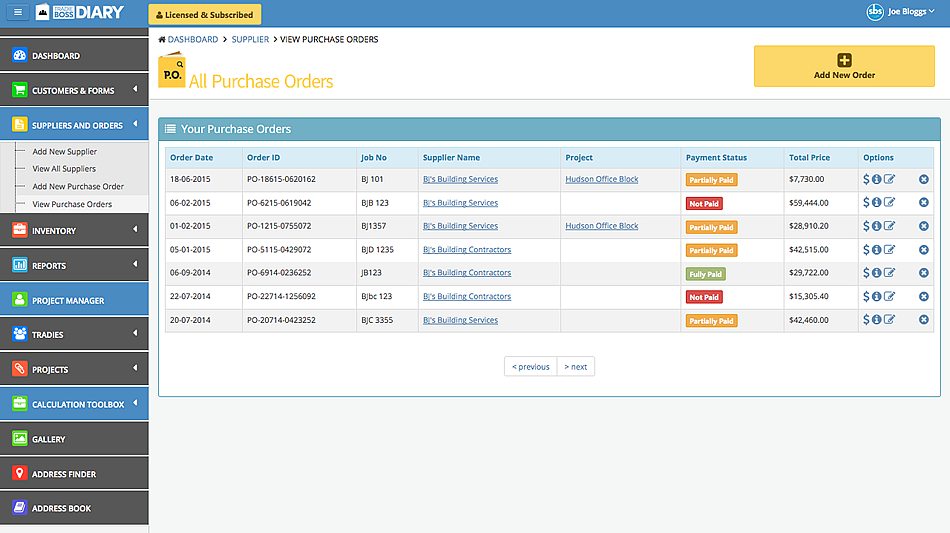Open Hudson Office Block link for BJ 101
Viewport: 950px width, 533px height.
point(602,179)
